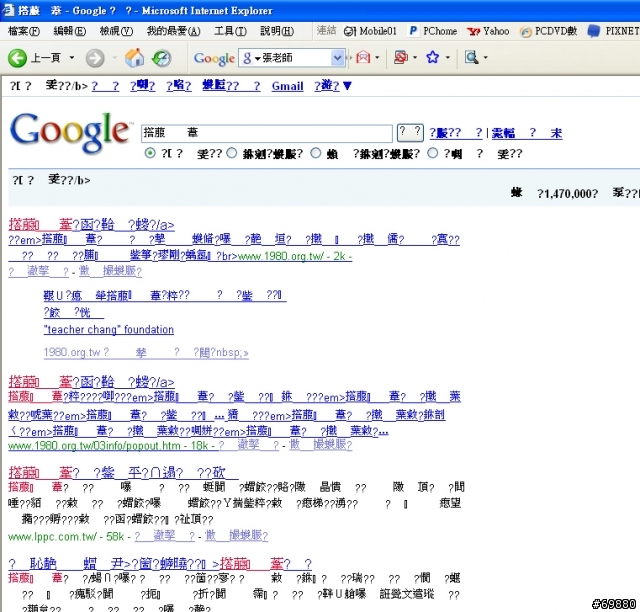The width and height of the screenshot is (640, 612).
Task: Go back with the green arrow button
Action: [17, 58]
